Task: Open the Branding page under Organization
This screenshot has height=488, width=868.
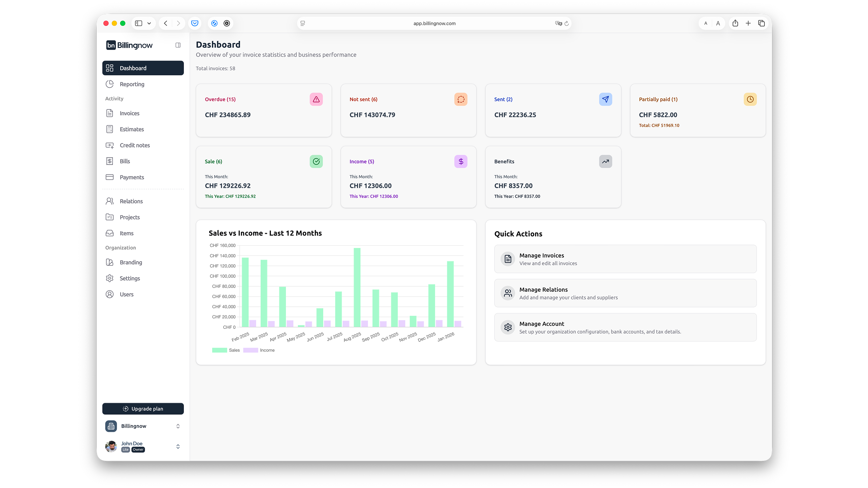Action: 131,262
